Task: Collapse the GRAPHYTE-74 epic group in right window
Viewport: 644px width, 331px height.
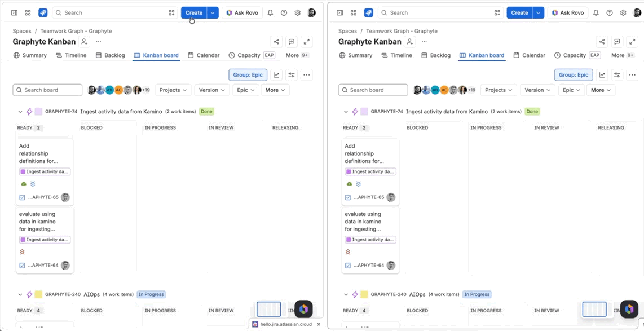Action: (x=346, y=111)
